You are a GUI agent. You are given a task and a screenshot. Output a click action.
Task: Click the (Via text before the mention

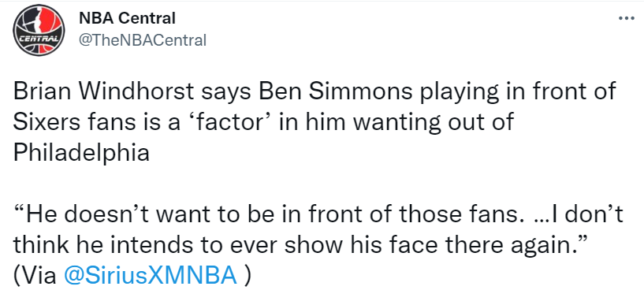(35, 276)
